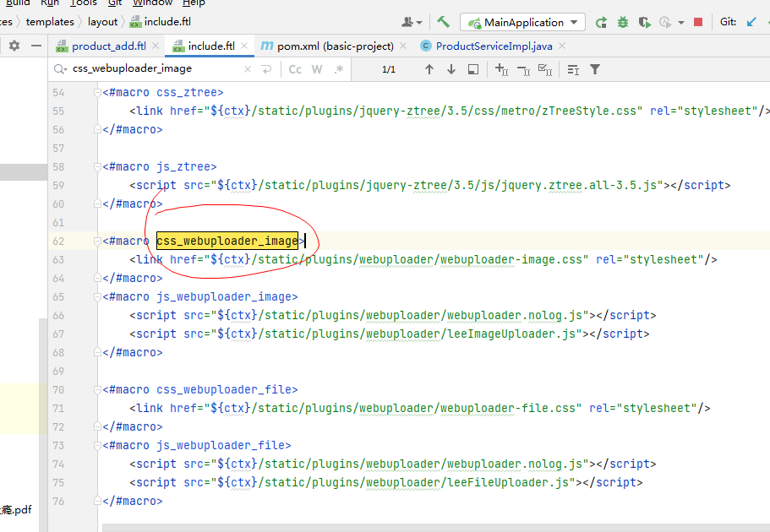Open the MainApplication run configuration dropdown
The height and width of the screenshot is (532, 770).
point(522,22)
